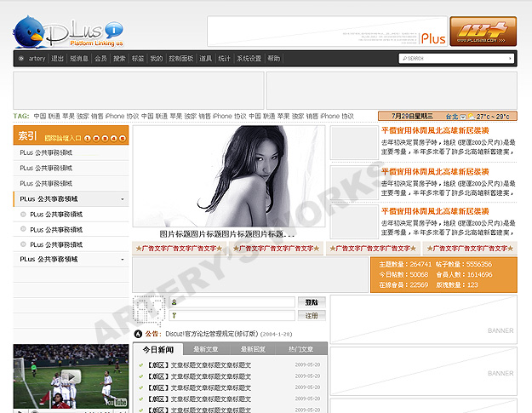Click the orange 18+ PLUS28 banner icon
Image resolution: width=532 pixels, height=413 pixels.
pyautogui.click(x=483, y=32)
